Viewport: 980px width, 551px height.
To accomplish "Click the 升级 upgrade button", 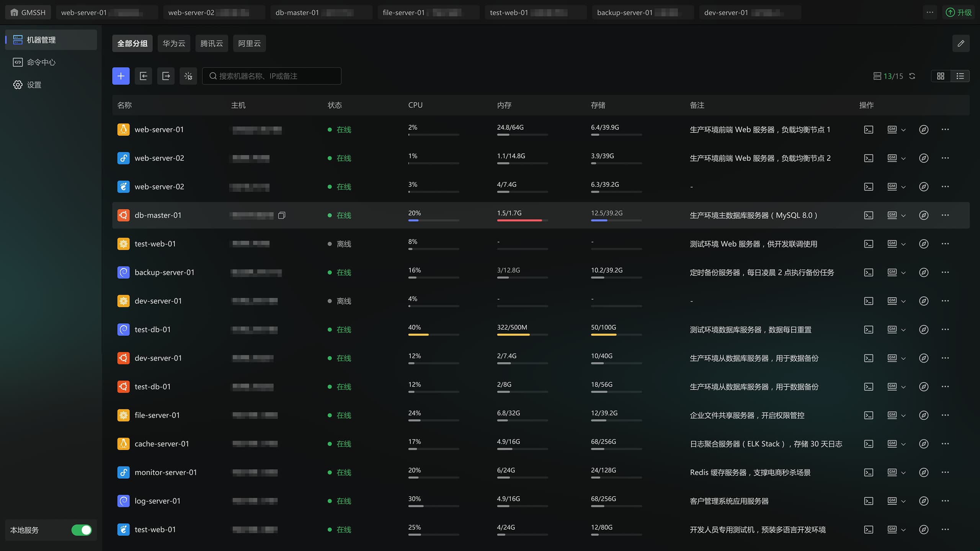I will click(x=958, y=12).
